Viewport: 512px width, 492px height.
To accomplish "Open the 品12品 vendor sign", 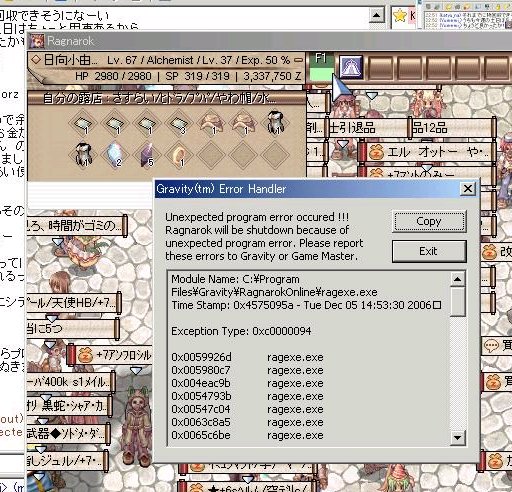I will click(453, 127).
